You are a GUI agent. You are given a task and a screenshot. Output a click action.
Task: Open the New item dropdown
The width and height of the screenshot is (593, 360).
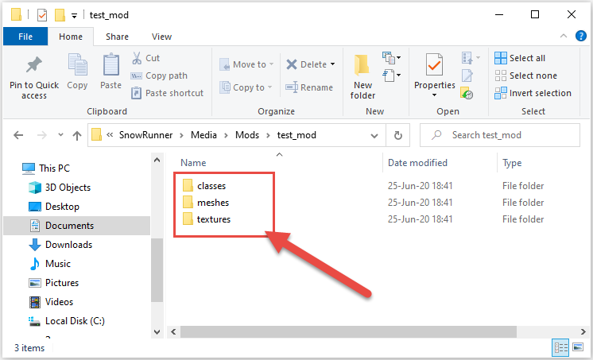point(391,58)
